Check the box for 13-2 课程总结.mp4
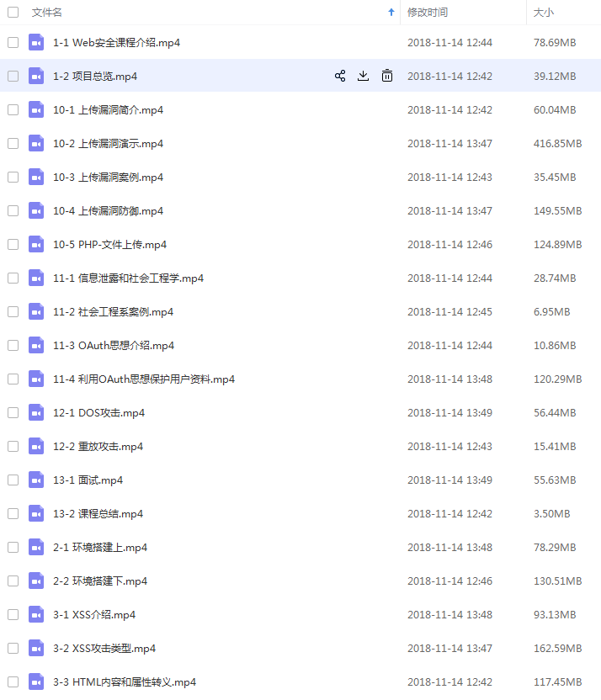 [x=13, y=514]
